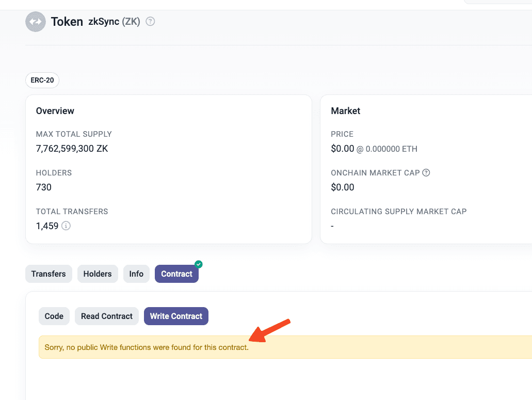Click the ERC-20 badge

(x=42, y=81)
